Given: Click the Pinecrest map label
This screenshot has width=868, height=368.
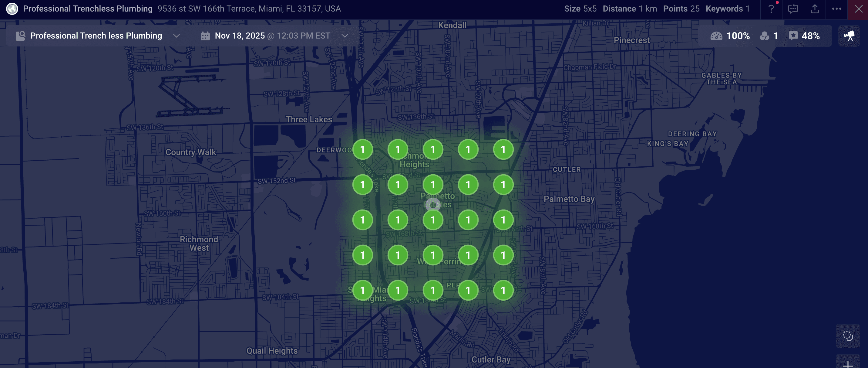Looking at the screenshot, I should pos(631,40).
